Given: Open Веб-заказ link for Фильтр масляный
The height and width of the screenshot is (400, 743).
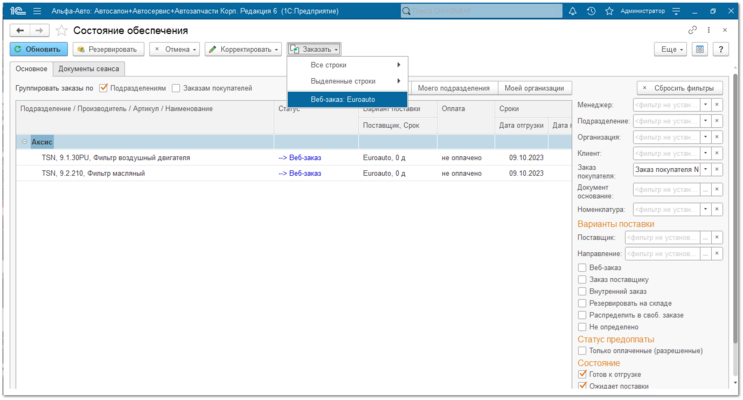Looking at the screenshot, I should click(x=300, y=173).
